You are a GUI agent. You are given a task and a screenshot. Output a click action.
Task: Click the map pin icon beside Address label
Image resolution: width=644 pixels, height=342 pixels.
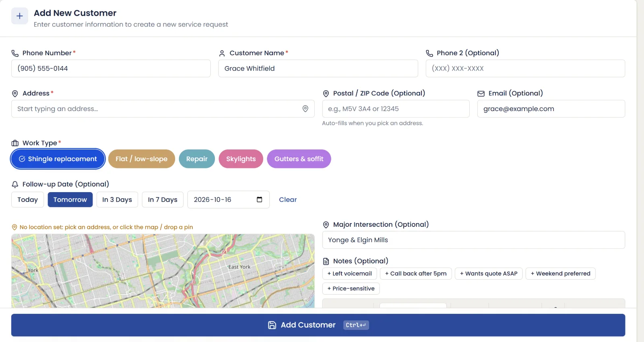pos(15,93)
